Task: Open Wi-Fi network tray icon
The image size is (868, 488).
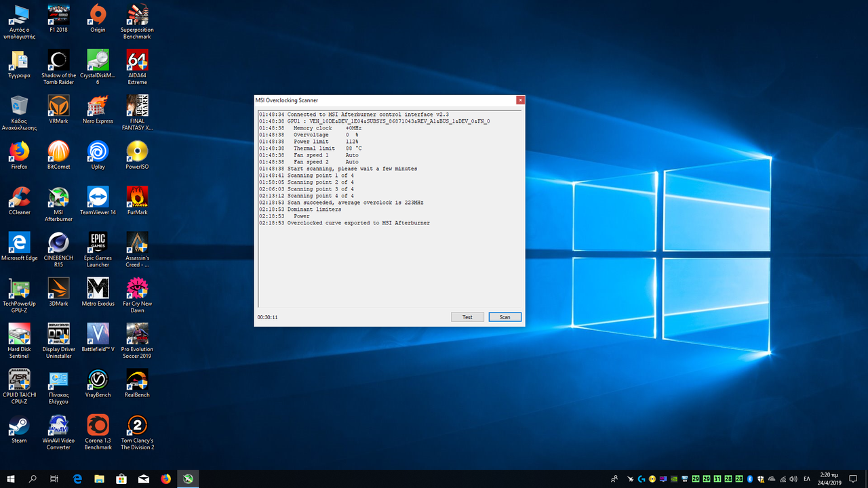Action: click(783, 479)
